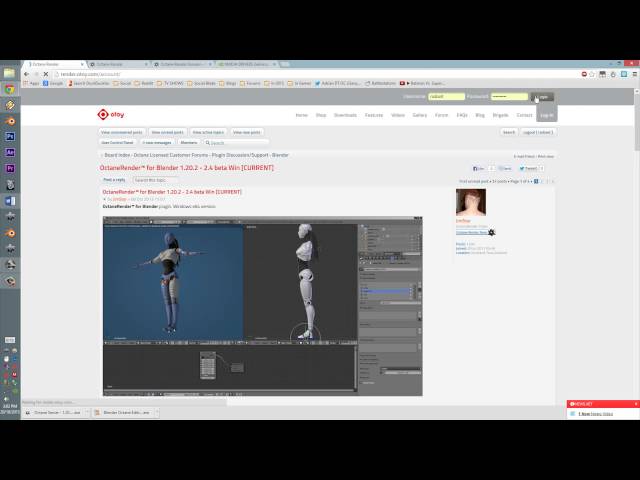Screen dimensions: 640x480
Task: Launch Premiere Pro from the taskbar
Action: (10, 168)
